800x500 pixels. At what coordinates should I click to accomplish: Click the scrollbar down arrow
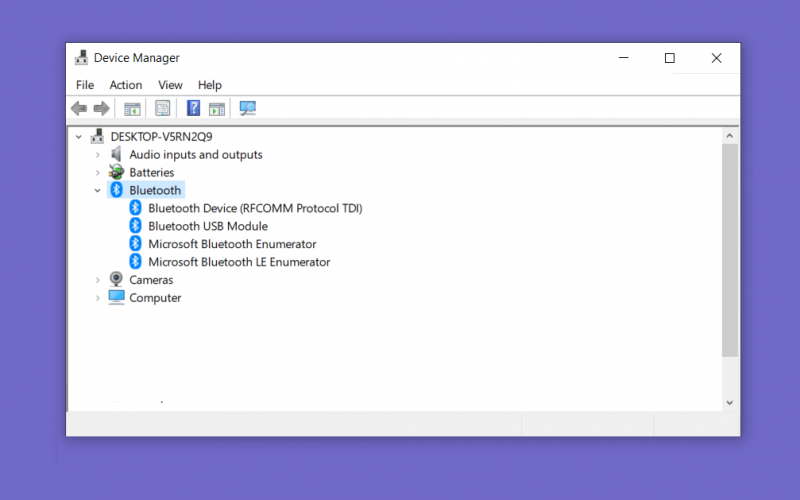[730, 403]
